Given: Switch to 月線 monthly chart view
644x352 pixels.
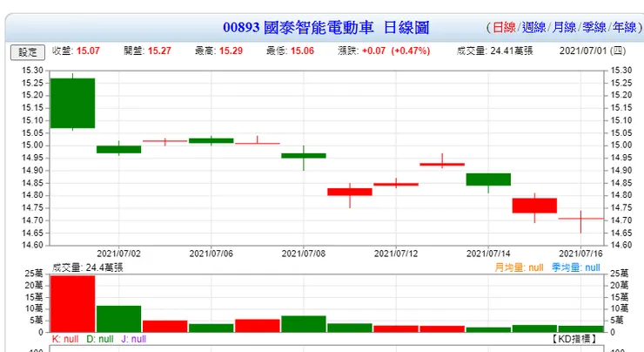Looking at the screenshot, I should click(x=564, y=28).
